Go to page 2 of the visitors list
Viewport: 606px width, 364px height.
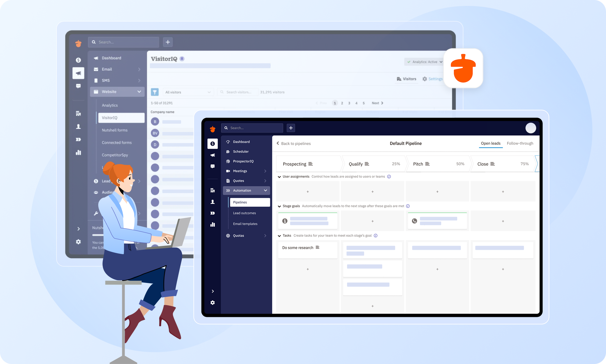click(342, 103)
